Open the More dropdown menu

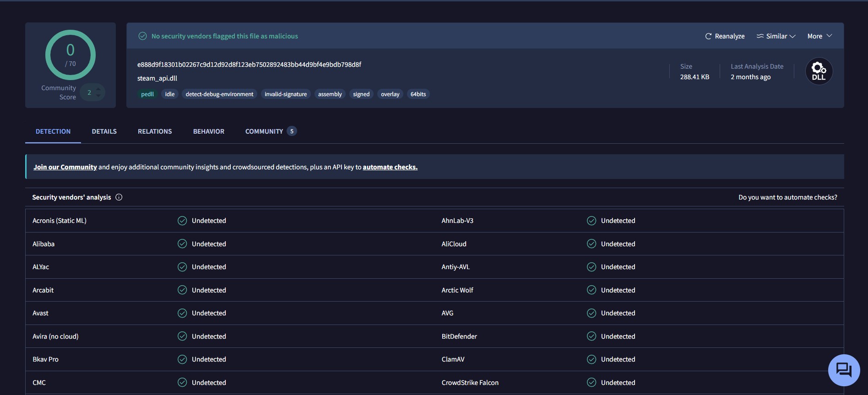(819, 36)
